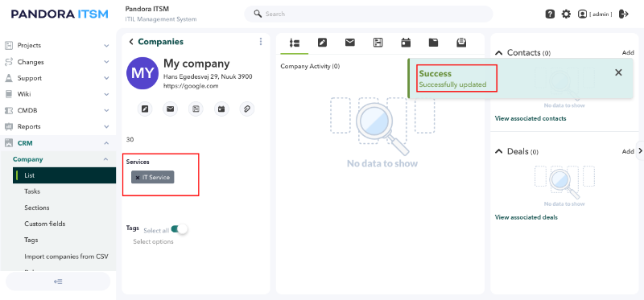
Task: Close the Success notification
Action: pos(618,72)
